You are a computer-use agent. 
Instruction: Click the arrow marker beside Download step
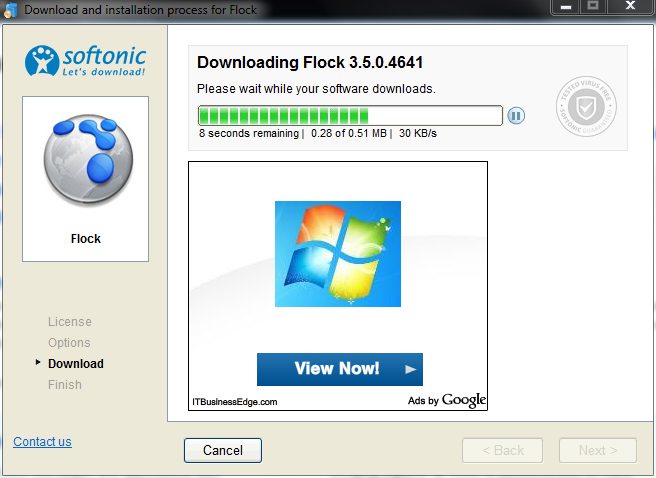pos(38,363)
